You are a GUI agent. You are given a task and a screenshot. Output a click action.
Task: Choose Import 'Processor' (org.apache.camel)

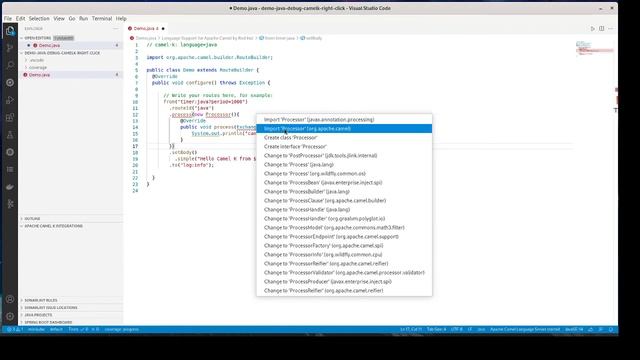coord(344,129)
